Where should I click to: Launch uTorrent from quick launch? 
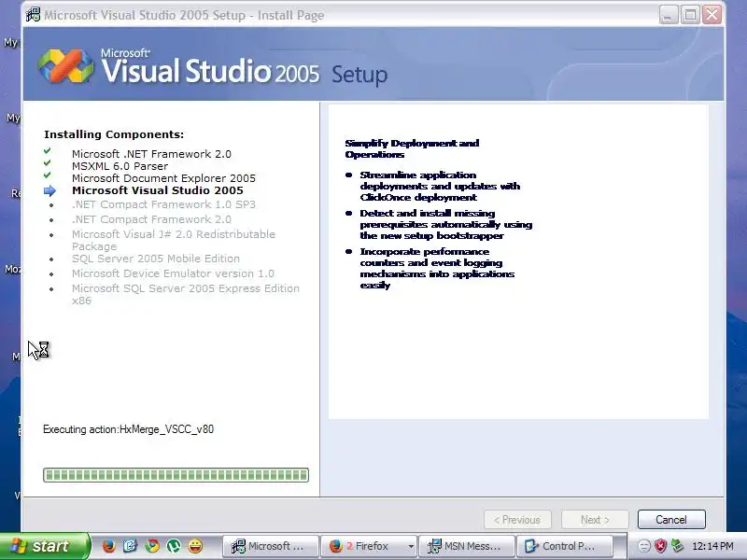(174, 546)
